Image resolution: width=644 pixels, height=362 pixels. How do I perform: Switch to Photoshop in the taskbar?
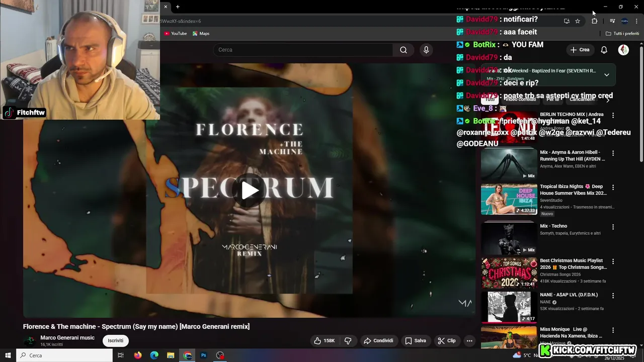coord(204,355)
